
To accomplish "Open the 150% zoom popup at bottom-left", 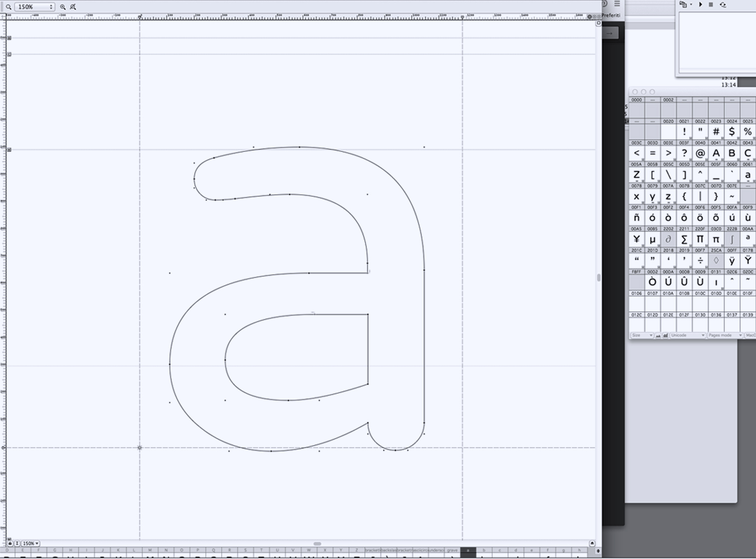I will coord(31,543).
